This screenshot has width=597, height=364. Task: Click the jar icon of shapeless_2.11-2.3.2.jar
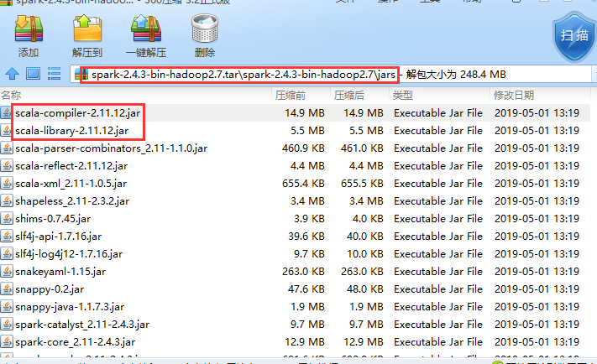pos(7,200)
